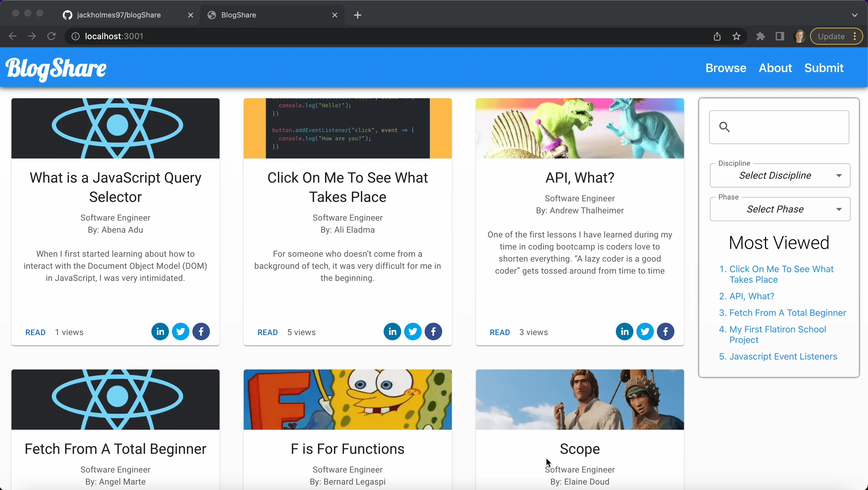
Task: Bookmark this page via the star icon
Action: 737,36
